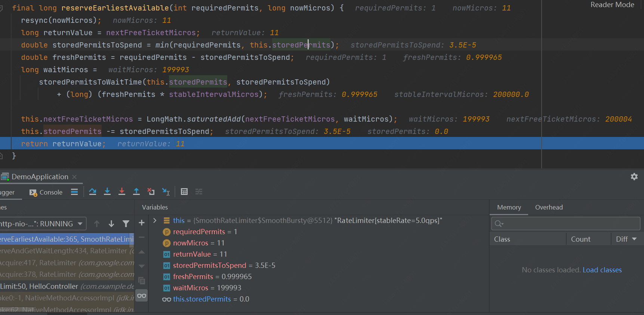Expand the 'this' variable node
Image resolution: width=644 pixels, height=315 pixels.
(155, 220)
